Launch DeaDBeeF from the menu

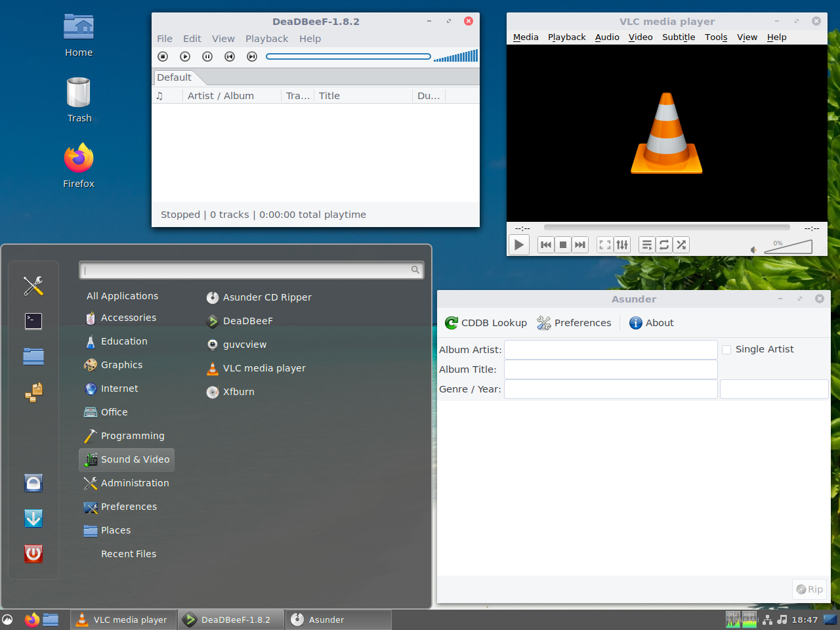tap(240, 321)
